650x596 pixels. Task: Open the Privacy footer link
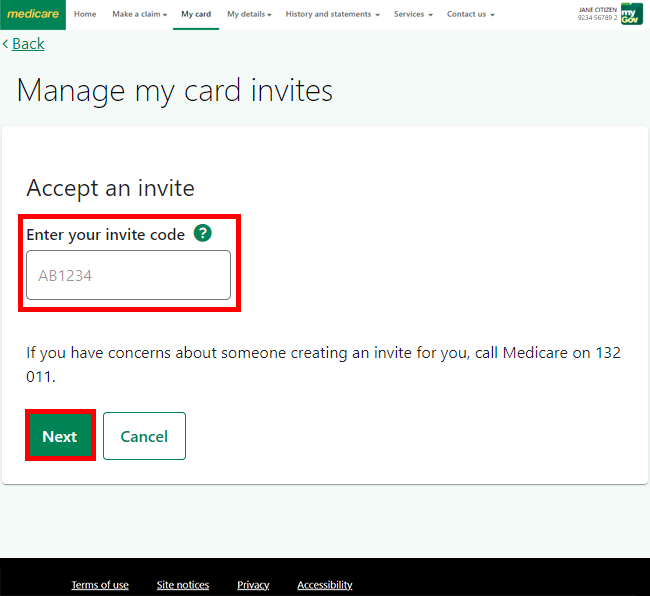click(x=253, y=585)
